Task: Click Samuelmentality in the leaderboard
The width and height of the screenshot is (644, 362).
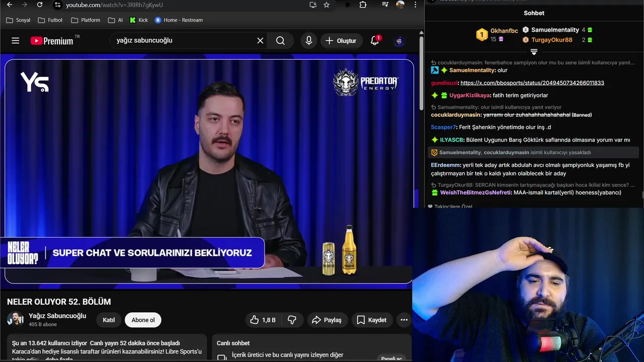Action: click(x=555, y=30)
